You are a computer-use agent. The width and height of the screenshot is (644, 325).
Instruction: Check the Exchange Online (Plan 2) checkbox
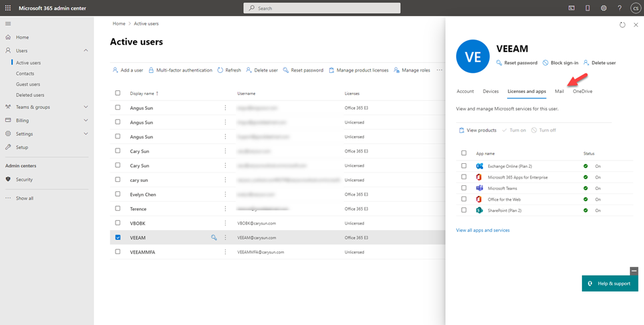464,166
